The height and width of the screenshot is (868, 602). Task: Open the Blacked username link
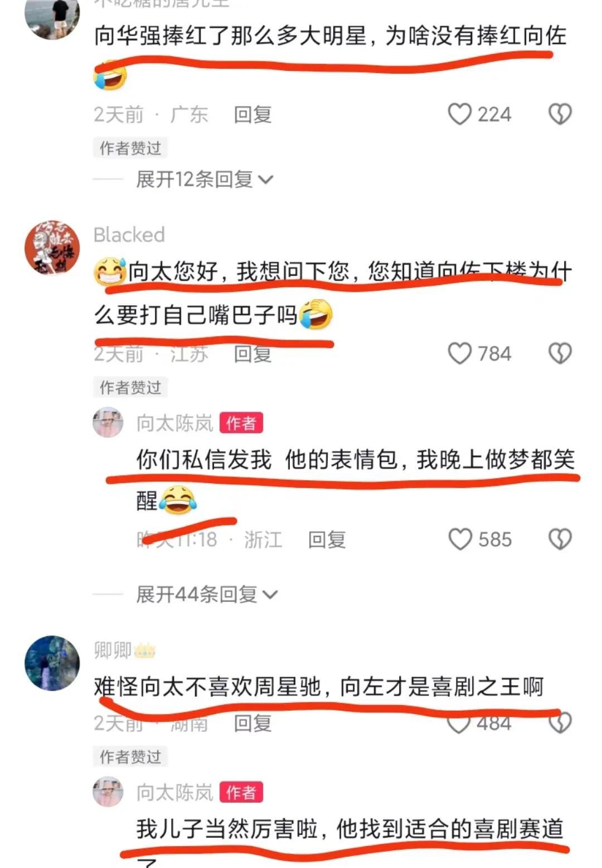[x=129, y=235]
